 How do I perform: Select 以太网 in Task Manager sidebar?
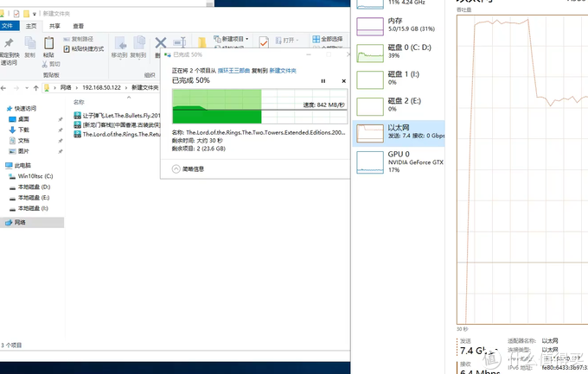(x=399, y=133)
